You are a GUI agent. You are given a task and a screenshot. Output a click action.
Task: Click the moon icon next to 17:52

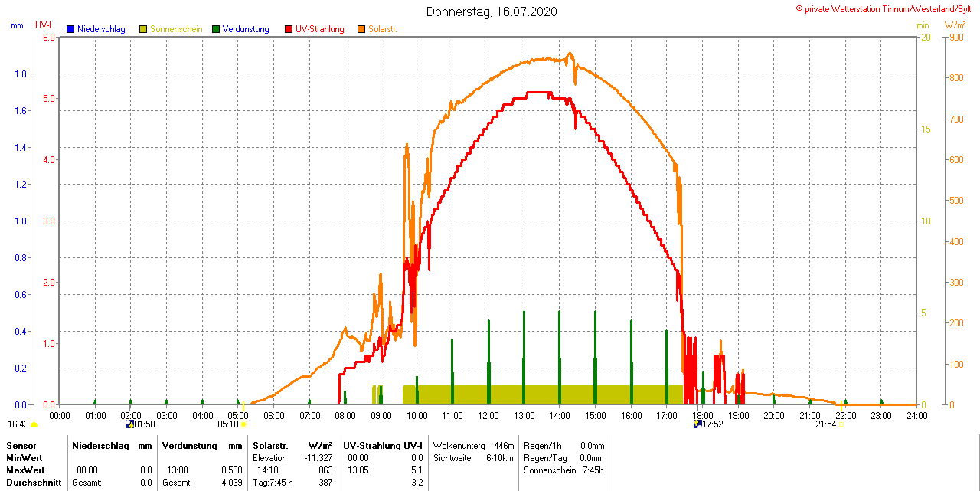(x=697, y=424)
